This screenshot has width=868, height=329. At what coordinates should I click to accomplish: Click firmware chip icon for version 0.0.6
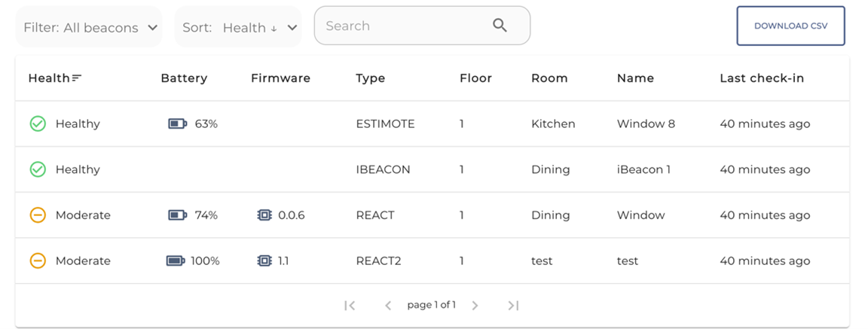[264, 215]
